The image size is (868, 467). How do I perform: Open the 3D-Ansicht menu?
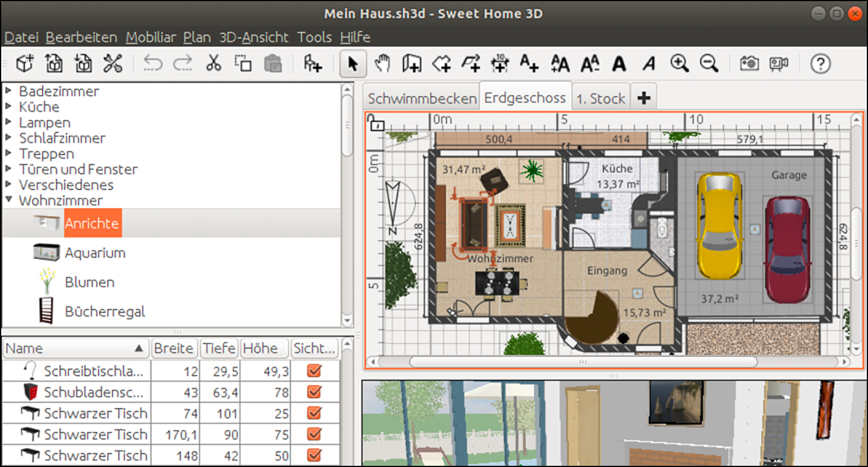(254, 37)
